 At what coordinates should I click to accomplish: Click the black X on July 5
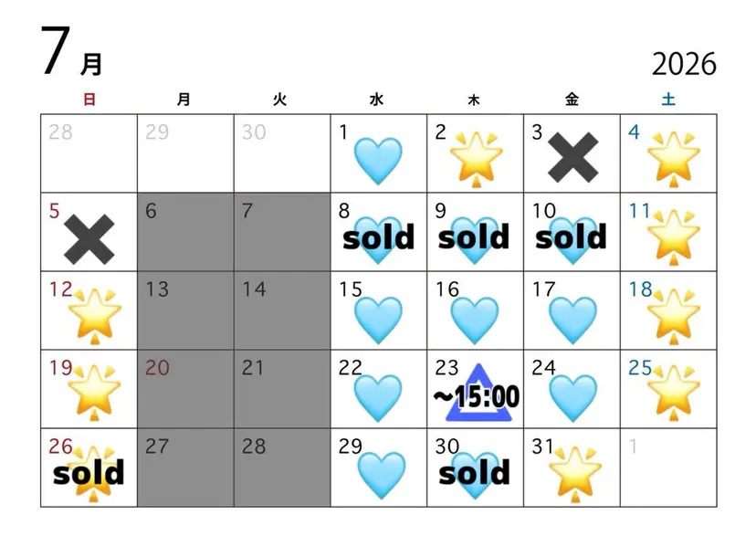coord(89,239)
